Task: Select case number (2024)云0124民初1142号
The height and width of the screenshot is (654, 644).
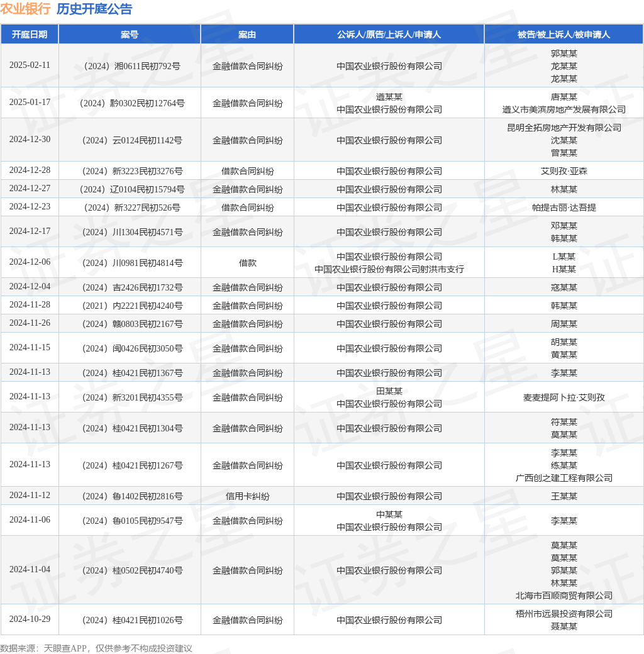Action: pyautogui.click(x=132, y=141)
